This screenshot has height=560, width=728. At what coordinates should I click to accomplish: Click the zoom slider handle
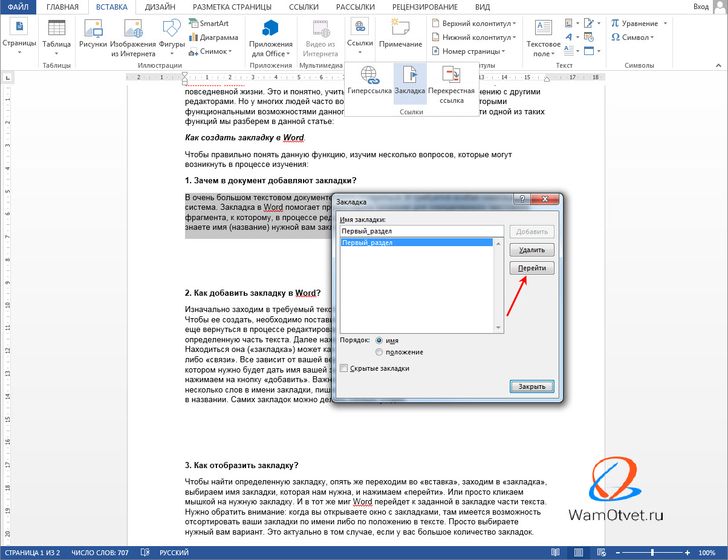652,553
